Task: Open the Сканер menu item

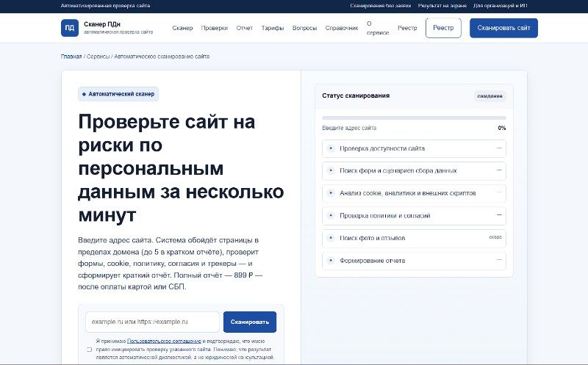Action: (182, 28)
